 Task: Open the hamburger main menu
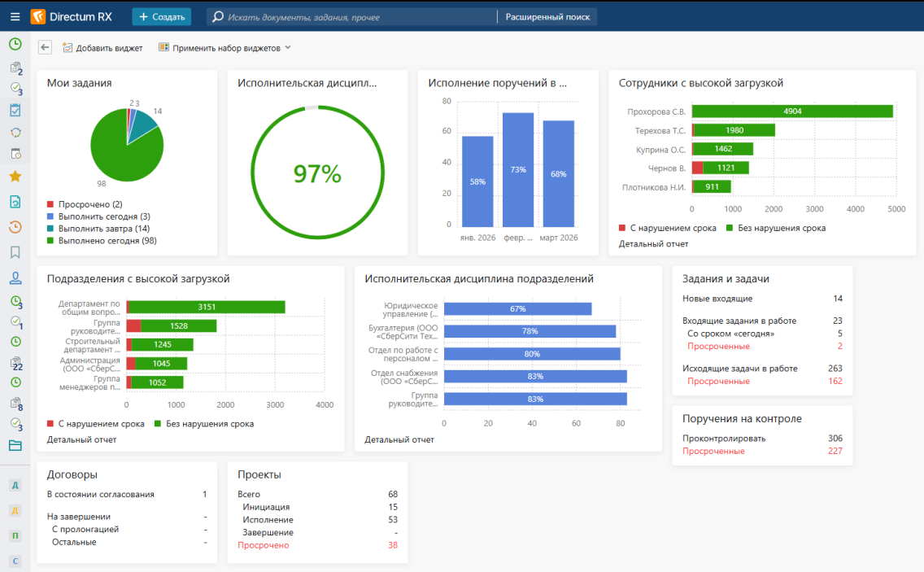[15, 16]
